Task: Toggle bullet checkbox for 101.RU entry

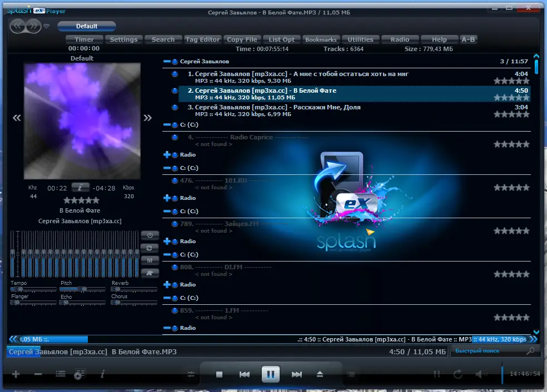Action: point(175,180)
